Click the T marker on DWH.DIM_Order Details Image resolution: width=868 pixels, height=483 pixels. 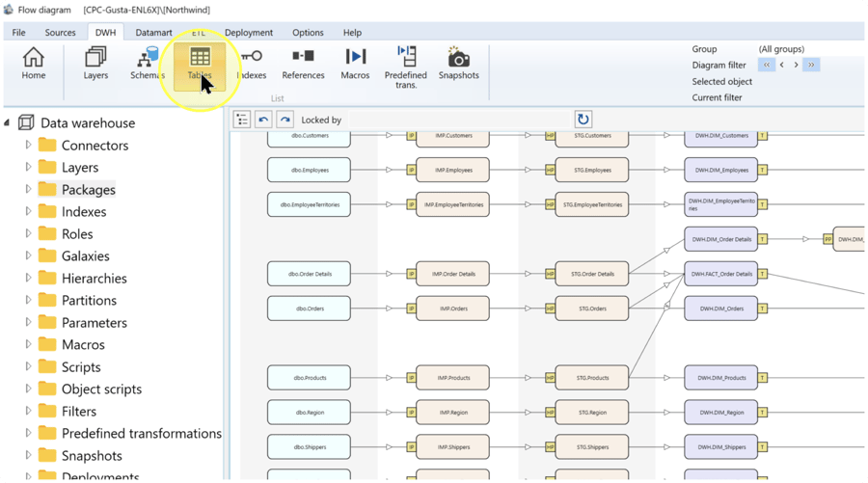coord(762,239)
